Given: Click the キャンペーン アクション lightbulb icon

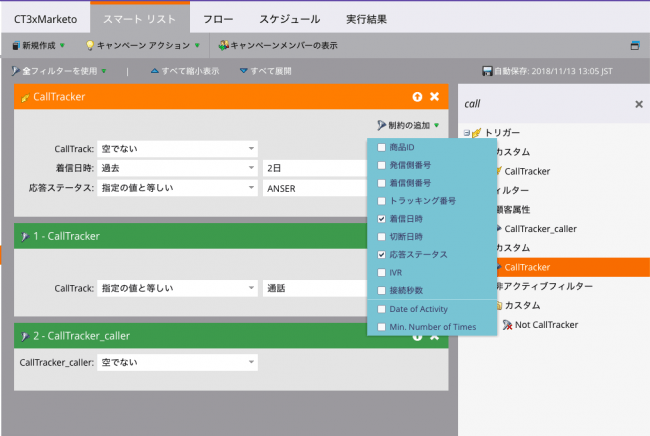Looking at the screenshot, I should 89,45.
